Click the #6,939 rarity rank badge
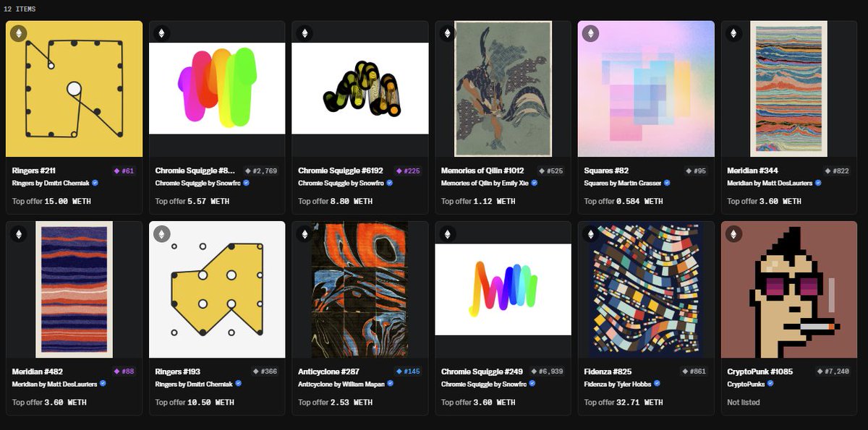The width and height of the screenshot is (868, 430). click(548, 371)
